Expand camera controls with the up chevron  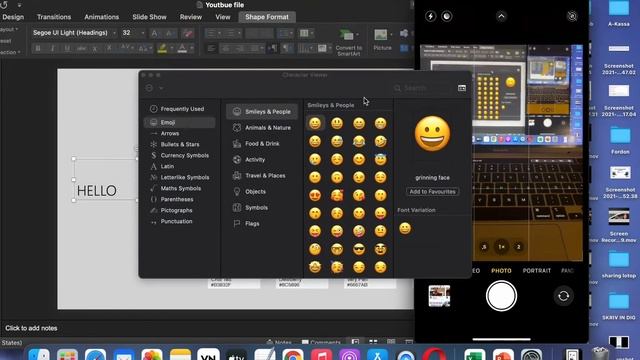coord(501,16)
